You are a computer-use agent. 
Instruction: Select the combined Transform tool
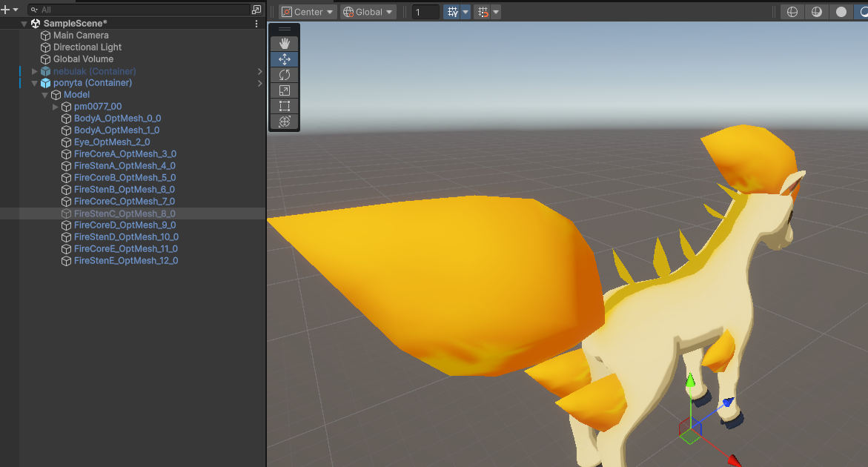pos(285,121)
